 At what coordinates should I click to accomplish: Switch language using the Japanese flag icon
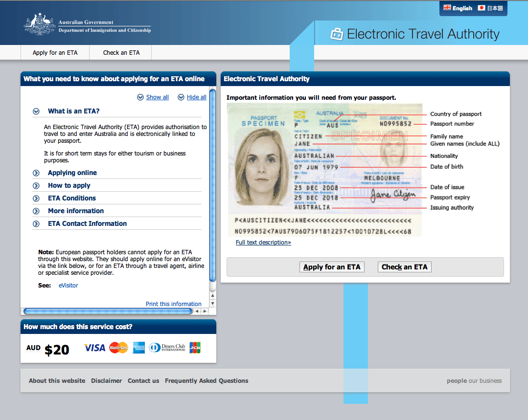(481, 8)
